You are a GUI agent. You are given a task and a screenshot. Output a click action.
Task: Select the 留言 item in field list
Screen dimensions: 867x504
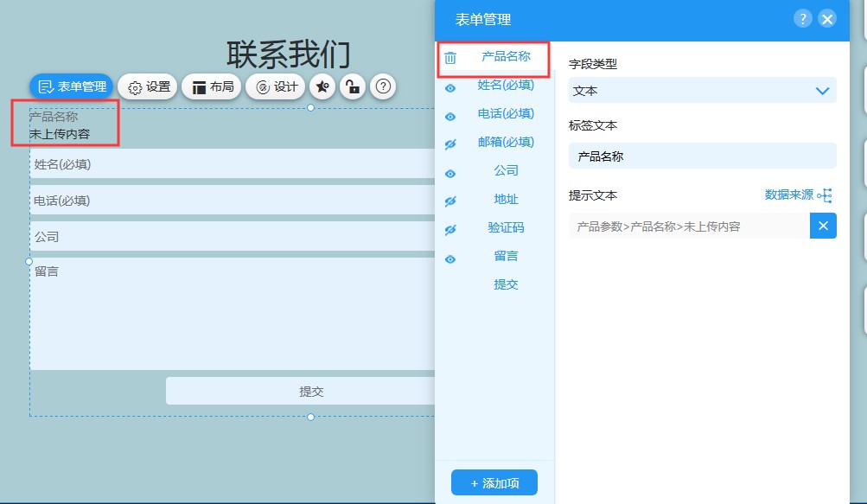pyautogui.click(x=506, y=256)
